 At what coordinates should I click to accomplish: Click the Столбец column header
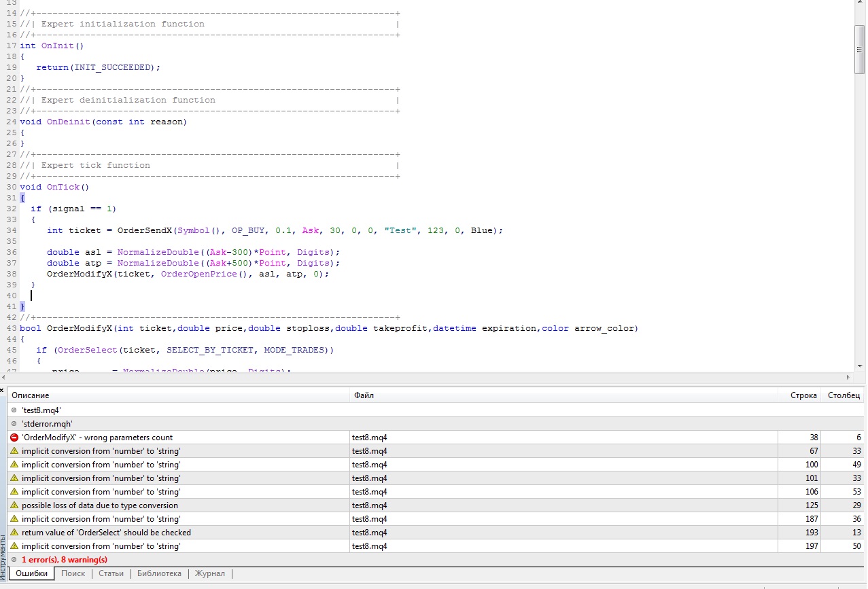coord(843,395)
